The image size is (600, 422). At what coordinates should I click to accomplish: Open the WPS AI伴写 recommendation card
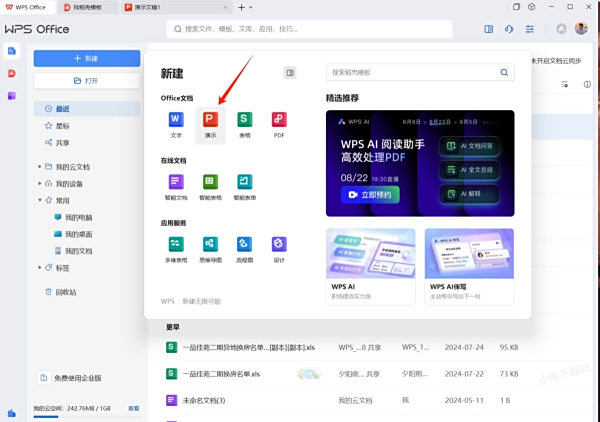[x=469, y=267]
